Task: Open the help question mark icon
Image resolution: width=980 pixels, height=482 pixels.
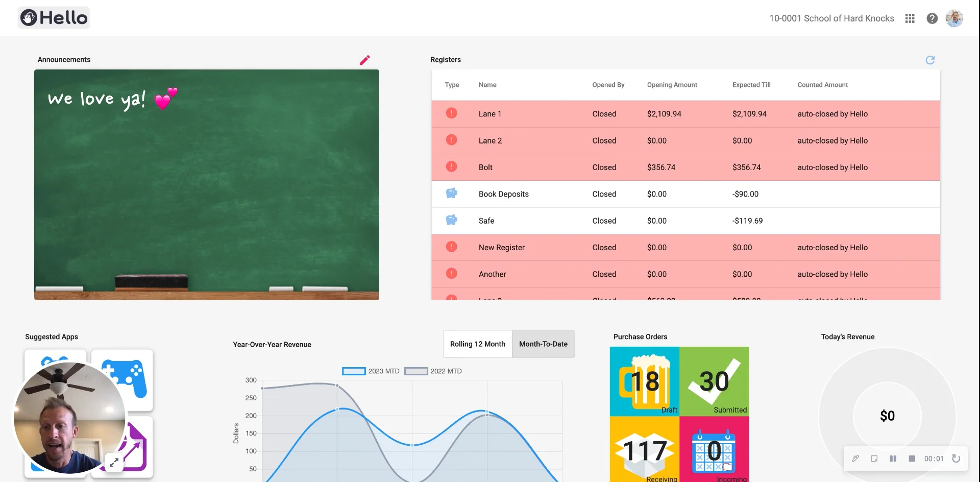Action: point(932,18)
